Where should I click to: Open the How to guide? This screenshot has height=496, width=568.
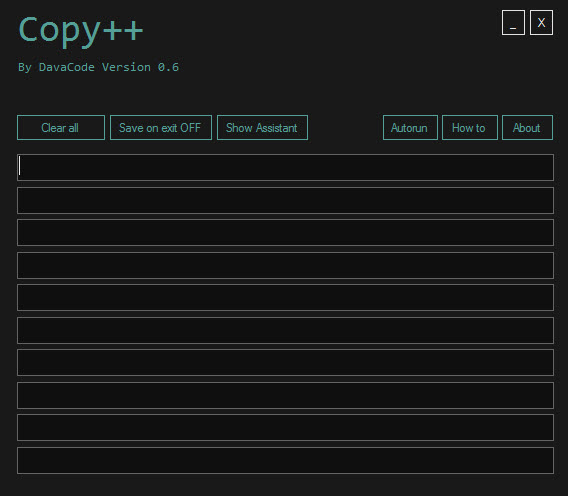470,128
